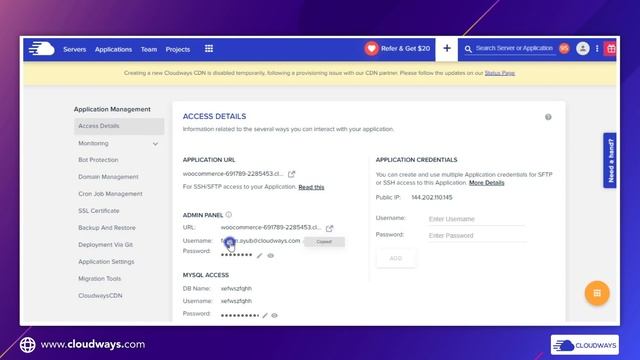Open Application Settings
The width and height of the screenshot is (640, 360).
pos(106,262)
